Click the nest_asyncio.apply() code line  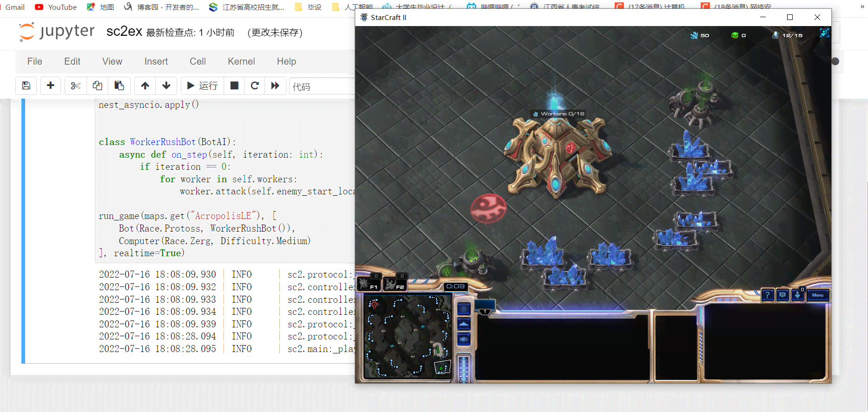point(149,105)
